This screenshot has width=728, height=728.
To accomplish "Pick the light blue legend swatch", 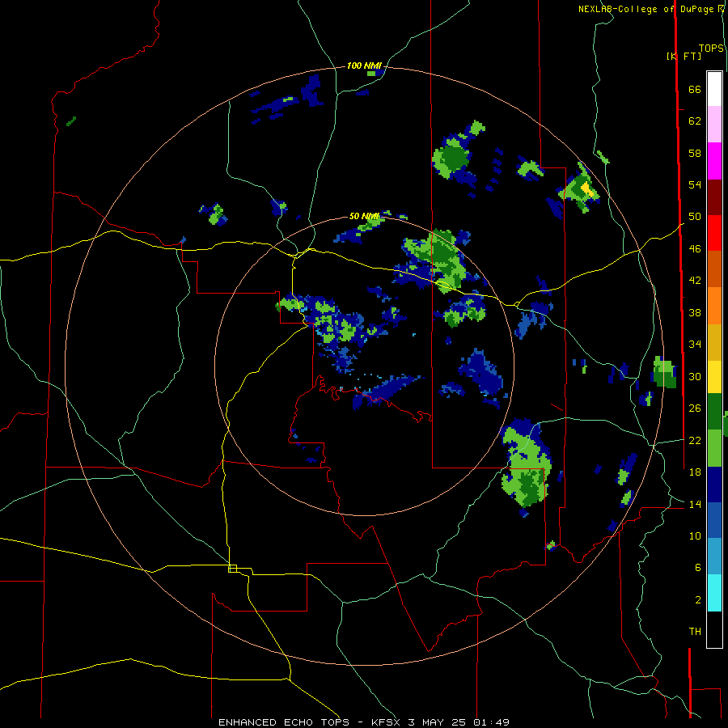I will (x=714, y=557).
